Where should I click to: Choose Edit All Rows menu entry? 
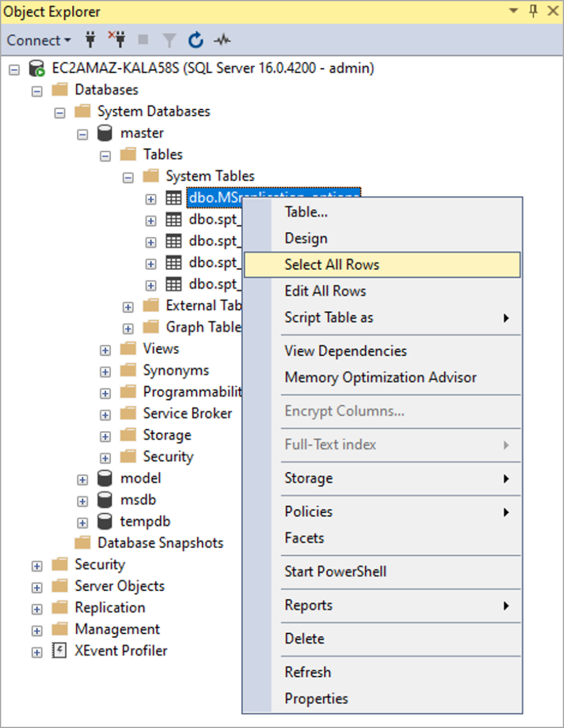(382, 291)
